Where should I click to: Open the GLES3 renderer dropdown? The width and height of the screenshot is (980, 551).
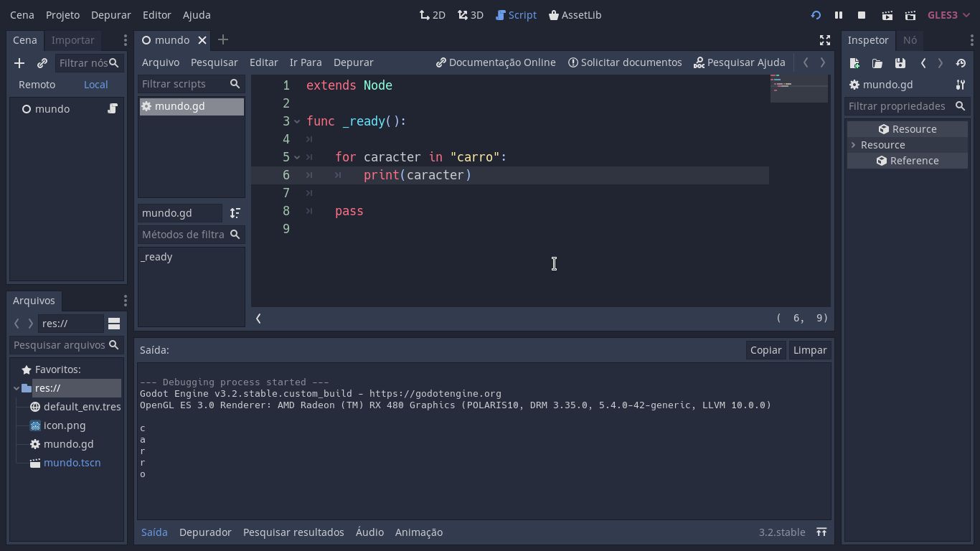coord(948,15)
